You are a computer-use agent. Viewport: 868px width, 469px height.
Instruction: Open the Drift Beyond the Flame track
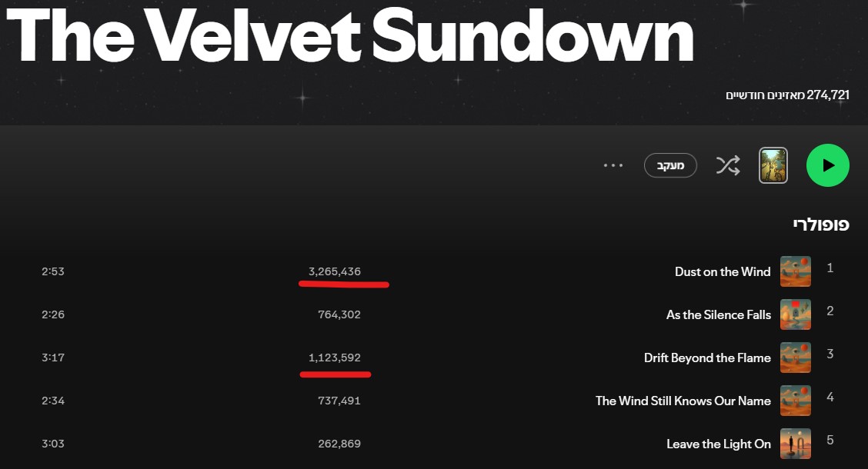coord(707,358)
